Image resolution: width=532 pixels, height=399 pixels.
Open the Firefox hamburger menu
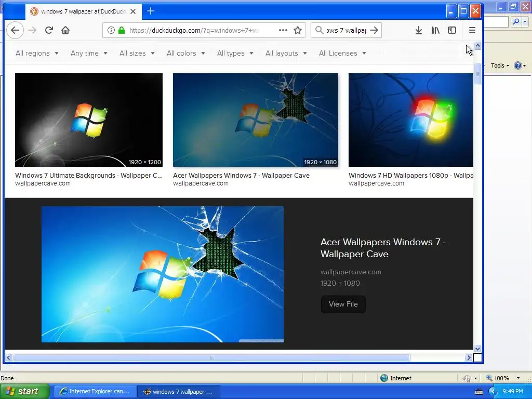coord(472,30)
